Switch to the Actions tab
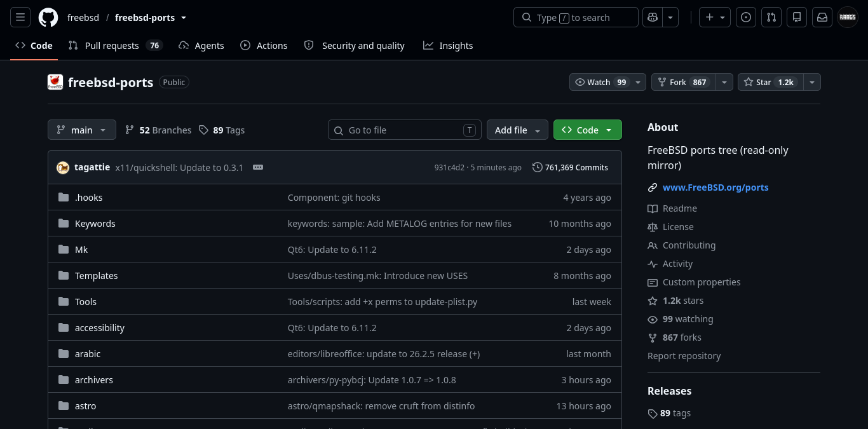Image resolution: width=868 pixels, height=429 pixels. click(264, 45)
